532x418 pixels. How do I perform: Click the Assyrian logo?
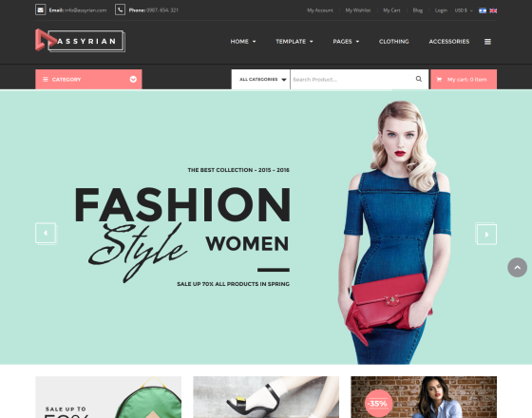pos(80,41)
